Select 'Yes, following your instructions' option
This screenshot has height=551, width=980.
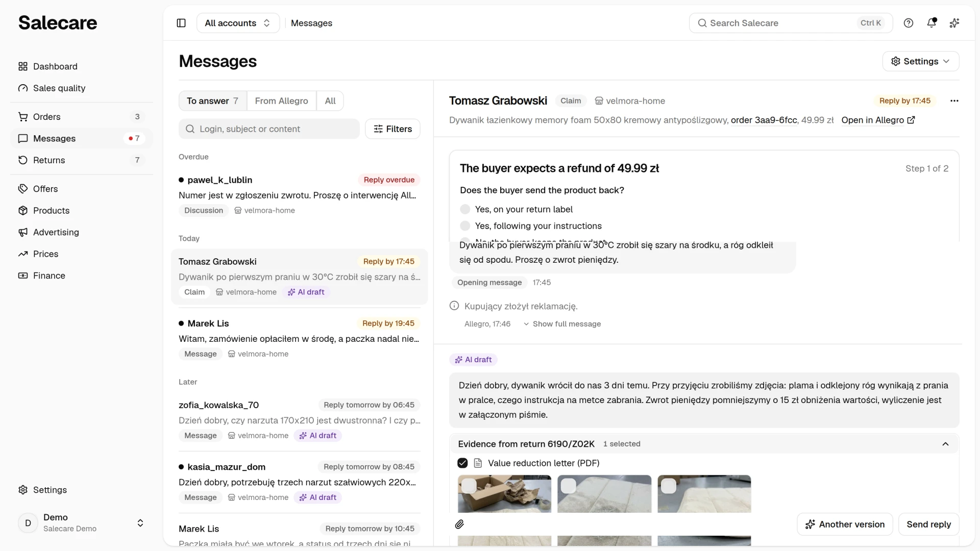click(x=465, y=226)
